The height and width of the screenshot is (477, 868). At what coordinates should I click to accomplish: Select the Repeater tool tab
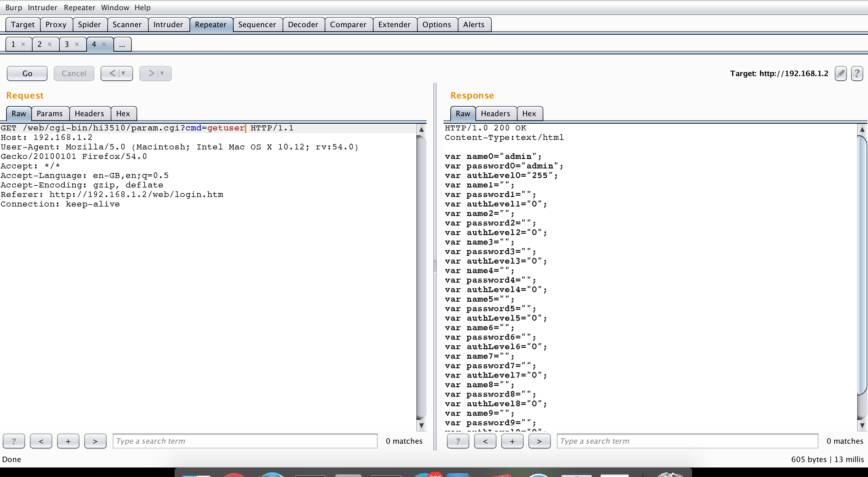coord(211,24)
